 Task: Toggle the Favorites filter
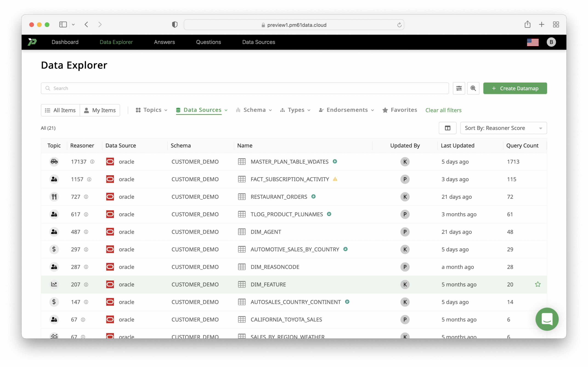click(399, 110)
